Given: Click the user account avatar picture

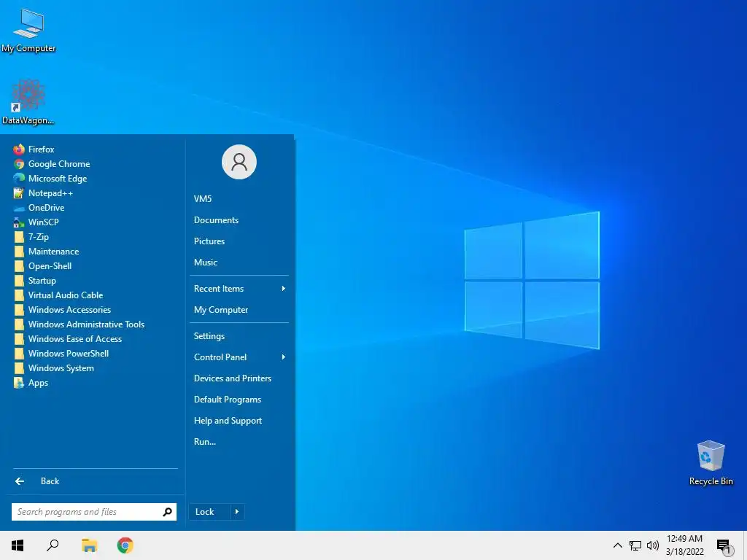Looking at the screenshot, I should point(239,162).
